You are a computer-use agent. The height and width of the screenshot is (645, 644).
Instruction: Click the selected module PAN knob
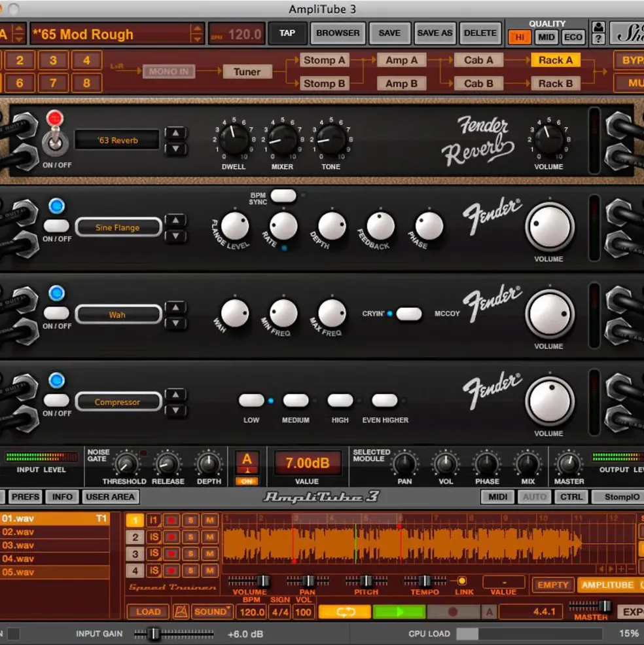click(404, 464)
